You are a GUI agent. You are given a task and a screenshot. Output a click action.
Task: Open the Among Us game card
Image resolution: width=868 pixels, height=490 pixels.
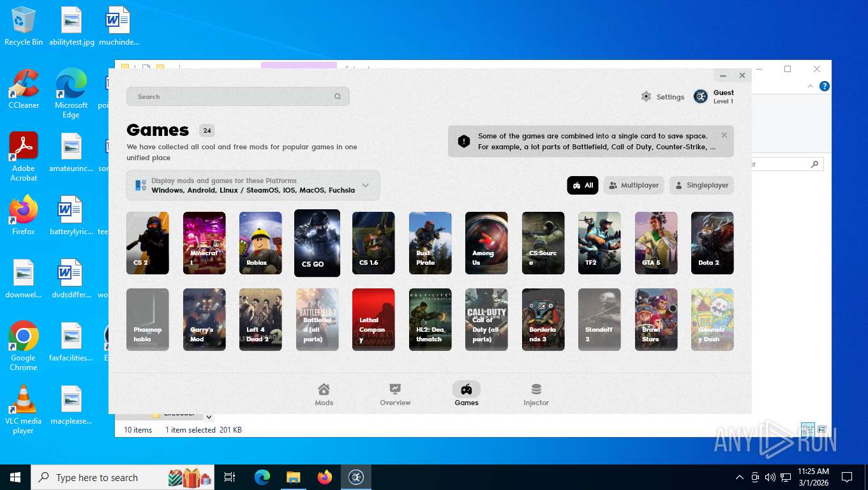486,243
